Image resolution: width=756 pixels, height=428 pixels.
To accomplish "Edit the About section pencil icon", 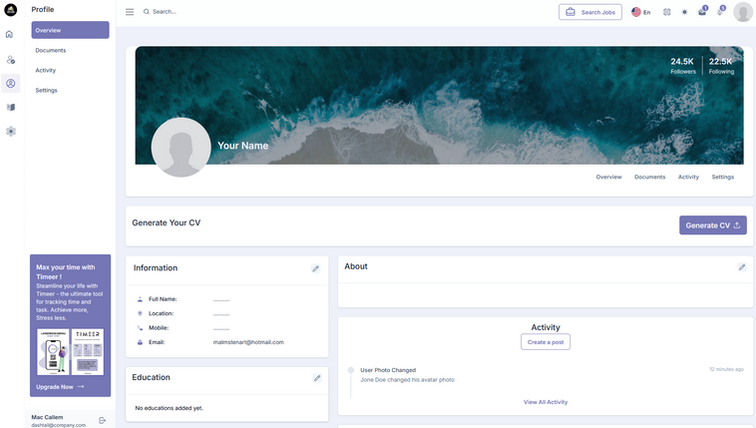I will pyautogui.click(x=742, y=267).
